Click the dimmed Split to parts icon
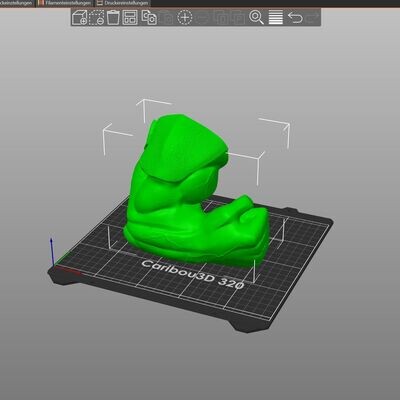The image size is (400, 400). [x=238, y=17]
